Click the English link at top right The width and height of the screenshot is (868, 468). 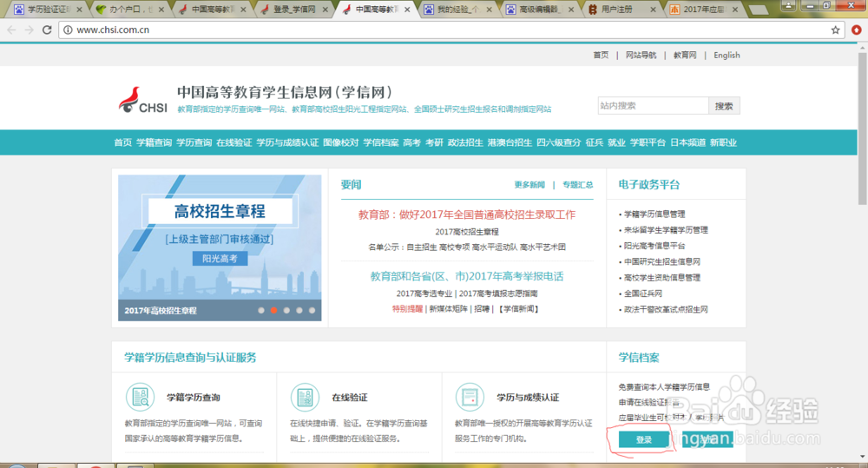(727, 56)
